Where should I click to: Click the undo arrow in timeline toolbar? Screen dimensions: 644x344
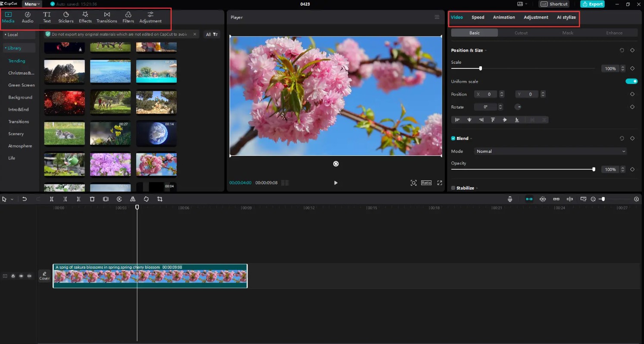coord(25,199)
